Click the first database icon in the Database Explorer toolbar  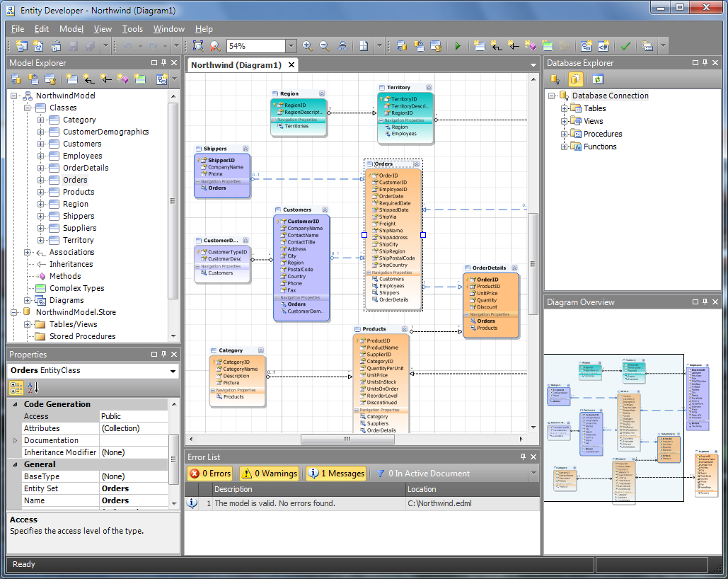point(555,79)
